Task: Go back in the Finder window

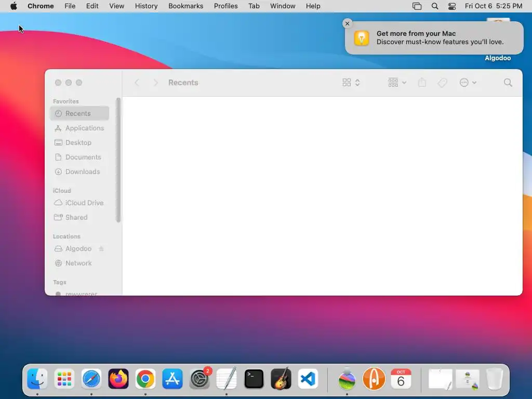Action: pyautogui.click(x=137, y=83)
